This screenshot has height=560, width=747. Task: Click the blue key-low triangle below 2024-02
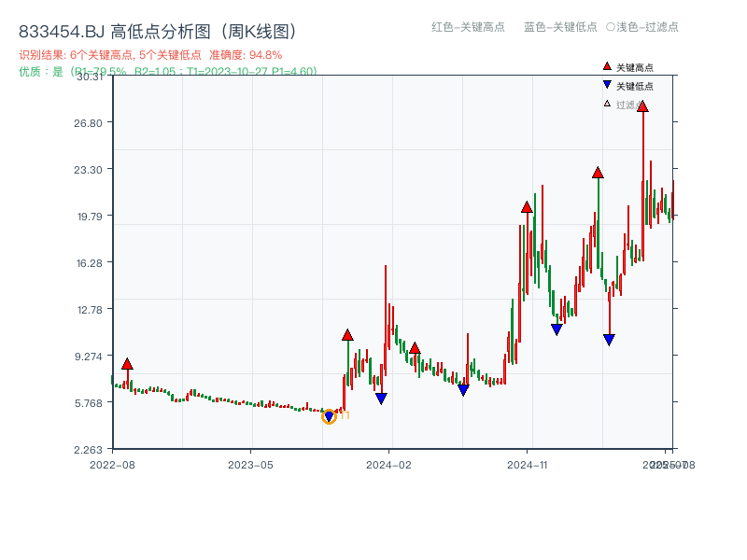point(381,399)
